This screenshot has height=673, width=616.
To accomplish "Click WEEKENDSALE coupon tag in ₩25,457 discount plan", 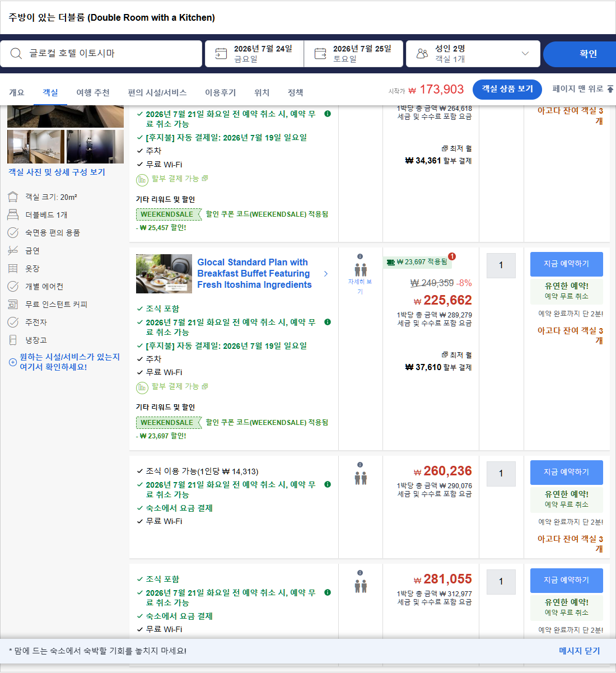I will click(168, 214).
